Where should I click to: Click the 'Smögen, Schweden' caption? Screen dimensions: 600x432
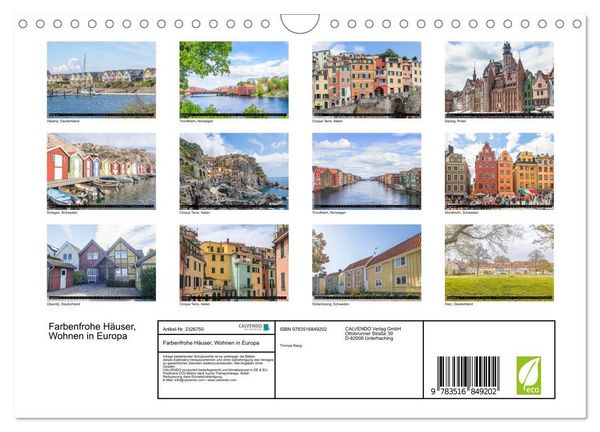click(x=62, y=213)
